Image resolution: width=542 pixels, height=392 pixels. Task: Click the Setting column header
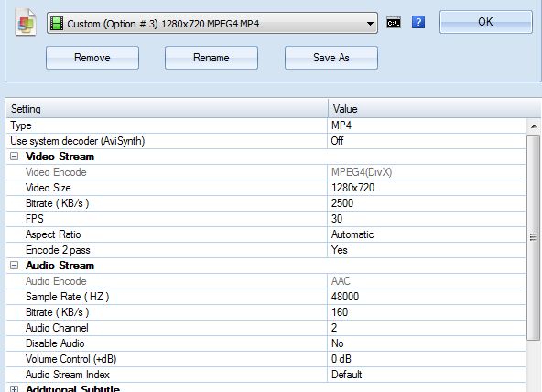tap(167, 109)
